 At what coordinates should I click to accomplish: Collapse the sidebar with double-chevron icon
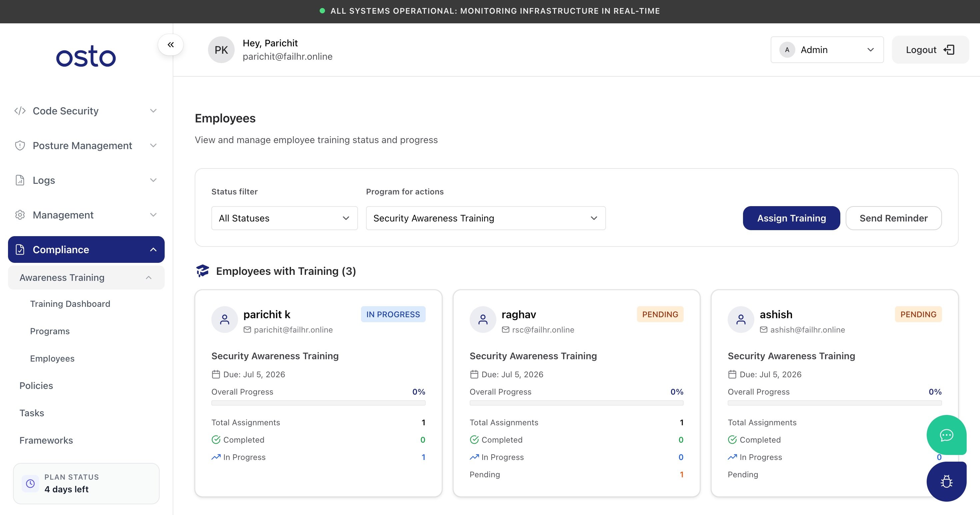tap(170, 45)
